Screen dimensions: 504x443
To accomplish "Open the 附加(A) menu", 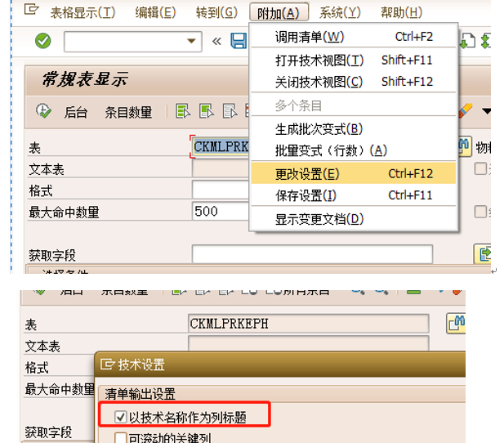I will tap(283, 12).
